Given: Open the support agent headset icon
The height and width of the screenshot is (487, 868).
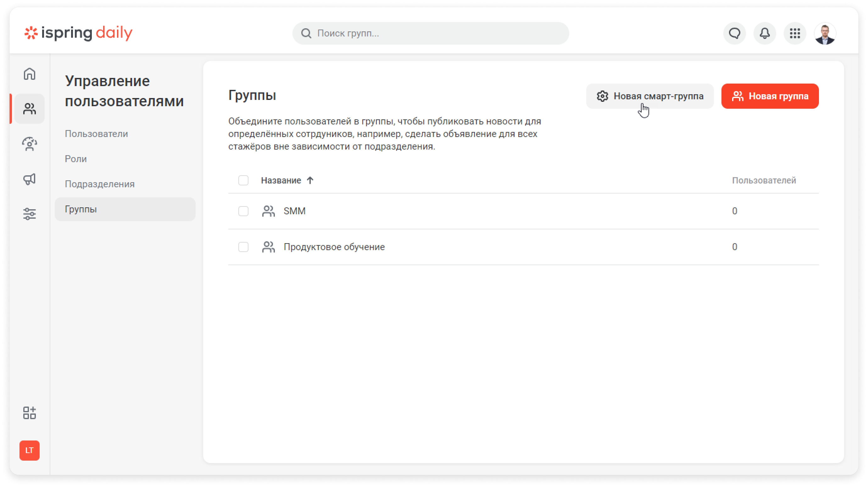Looking at the screenshot, I should click(x=30, y=144).
